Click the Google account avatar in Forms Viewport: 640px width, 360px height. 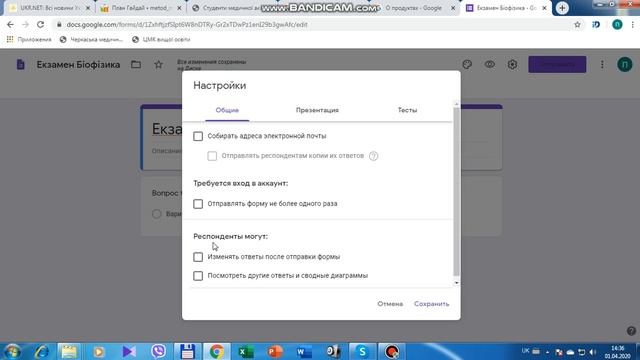pos(624,64)
